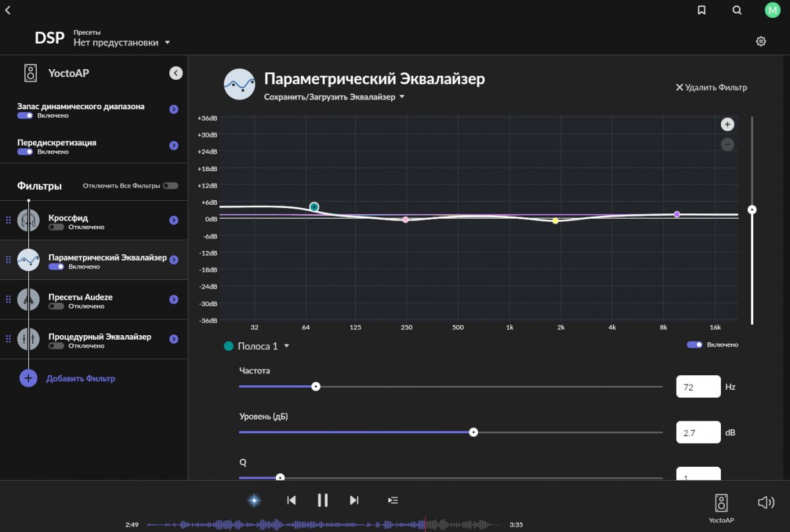Open the Пресеты dropdown Нет предустановки
This screenshot has height=532, width=790.
122,42
